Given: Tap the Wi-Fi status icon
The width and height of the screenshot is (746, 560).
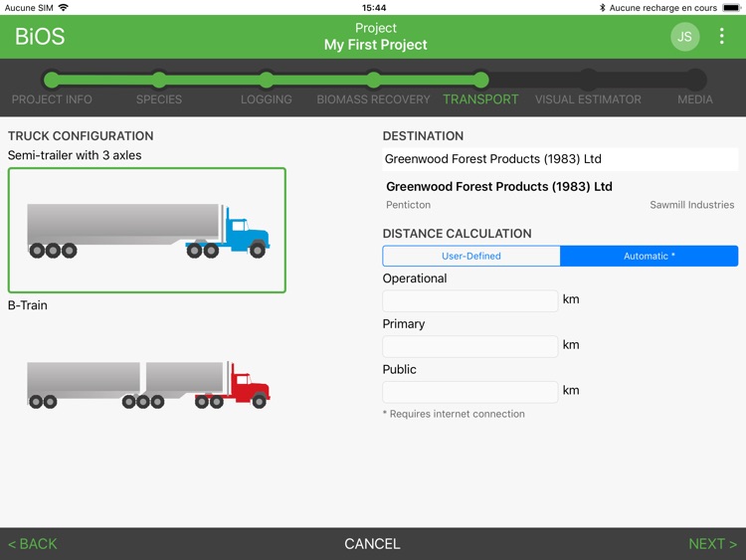Looking at the screenshot, I should tap(64, 8).
